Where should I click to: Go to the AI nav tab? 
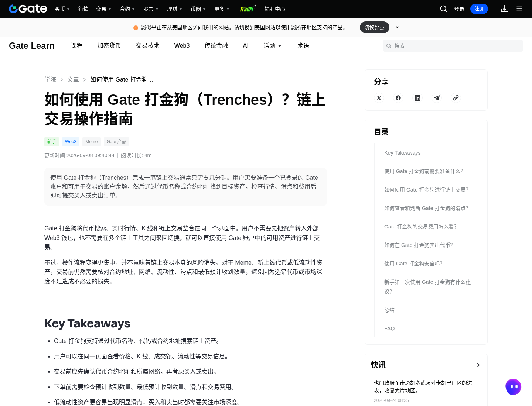246,45
